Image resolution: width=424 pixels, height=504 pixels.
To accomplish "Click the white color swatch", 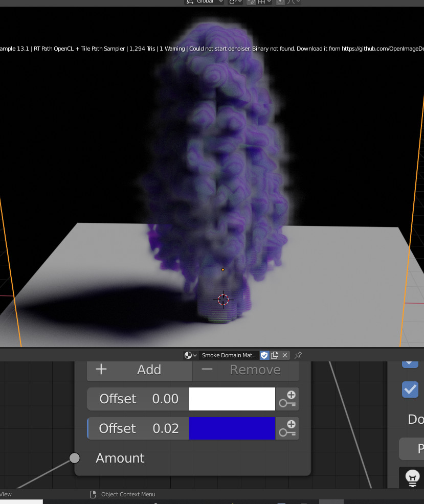I will point(232,399).
